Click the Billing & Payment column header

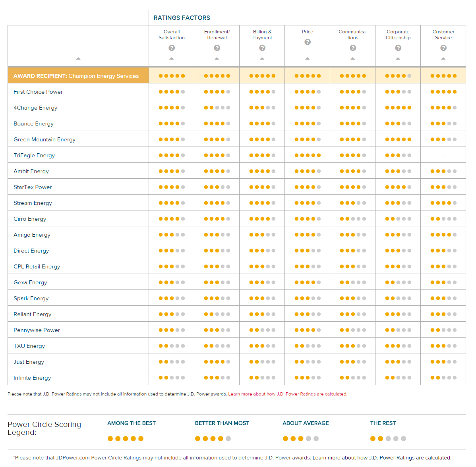click(x=262, y=35)
